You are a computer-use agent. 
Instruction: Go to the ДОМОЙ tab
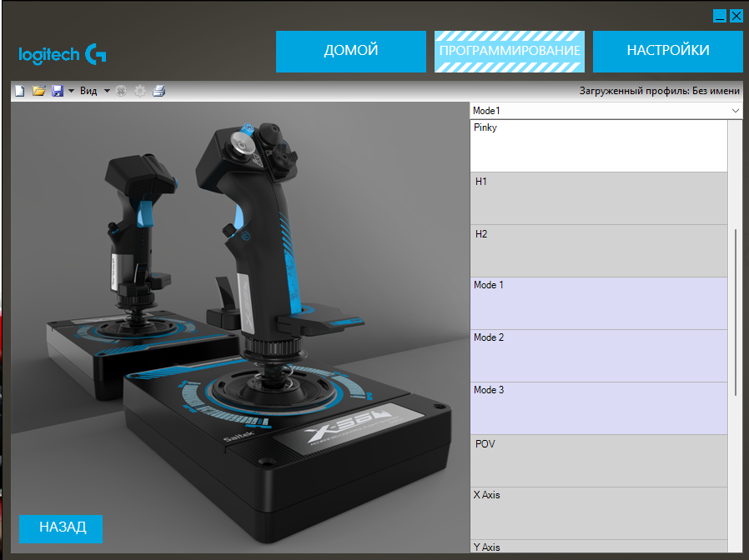click(x=351, y=52)
